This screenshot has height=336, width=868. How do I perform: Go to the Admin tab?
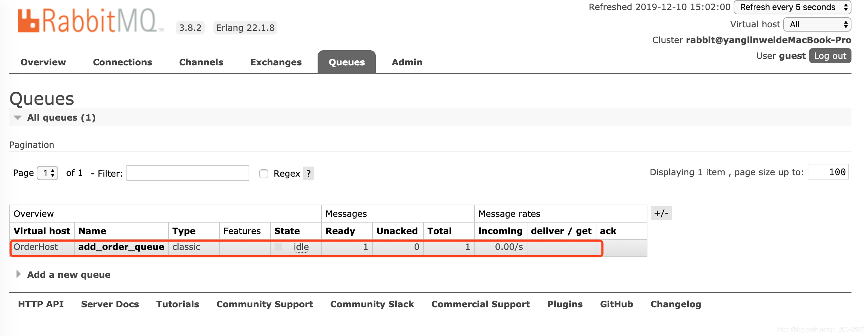coord(407,62)
